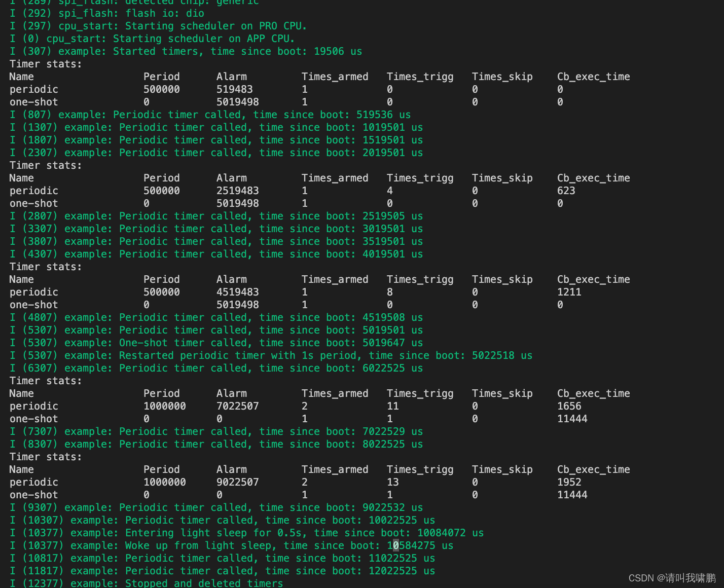The image size is (724, 588).
Task: Click the 'Restarted periodic timer with 1s period' line
Action: [271, 355]
